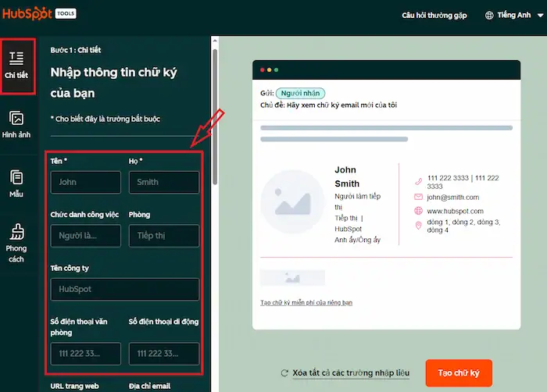Image resolution: width=547 pixels, height=392 pixels.
Task: Switch to the Hình ảnh images tab
Action: pos(16,123)
